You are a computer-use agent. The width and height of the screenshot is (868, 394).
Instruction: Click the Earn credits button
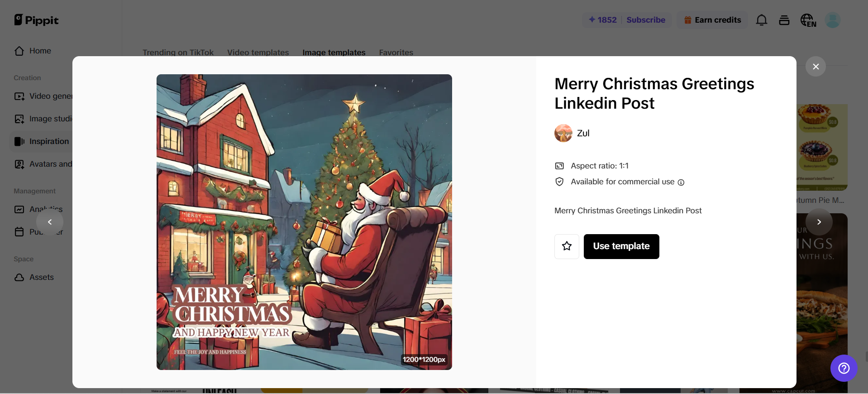click(712, 20)
